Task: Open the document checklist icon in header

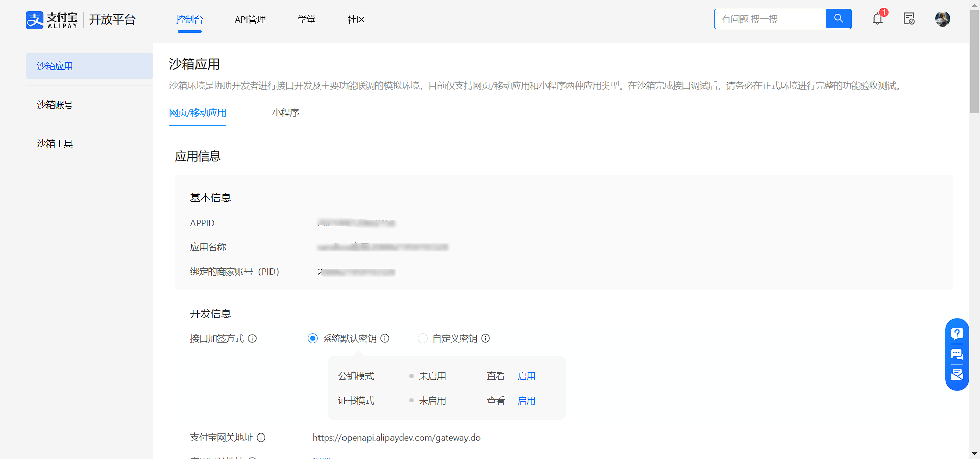Action: (909, 19)
